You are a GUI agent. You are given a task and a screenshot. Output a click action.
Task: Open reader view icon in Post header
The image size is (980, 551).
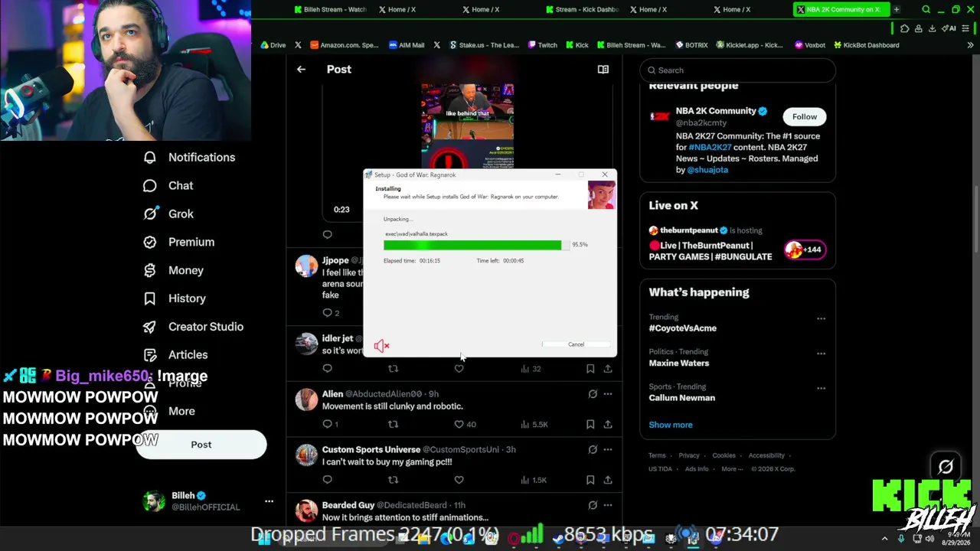point(603,70)
